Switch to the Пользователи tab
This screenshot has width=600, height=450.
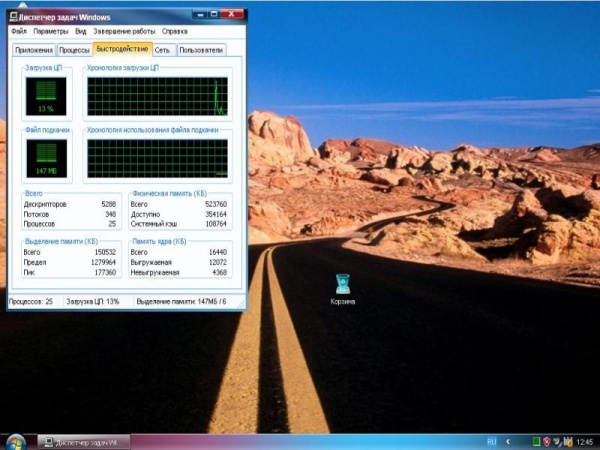click(201, 49)
